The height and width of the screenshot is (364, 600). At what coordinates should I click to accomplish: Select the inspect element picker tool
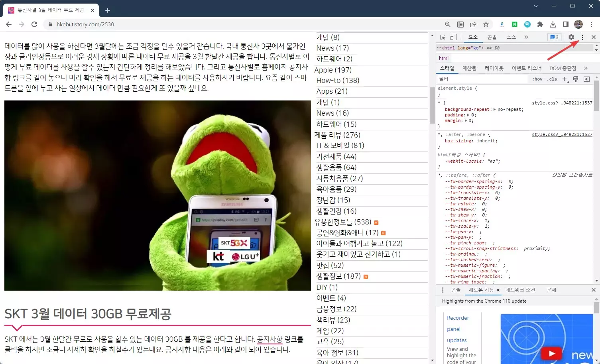tap(443, 37)
